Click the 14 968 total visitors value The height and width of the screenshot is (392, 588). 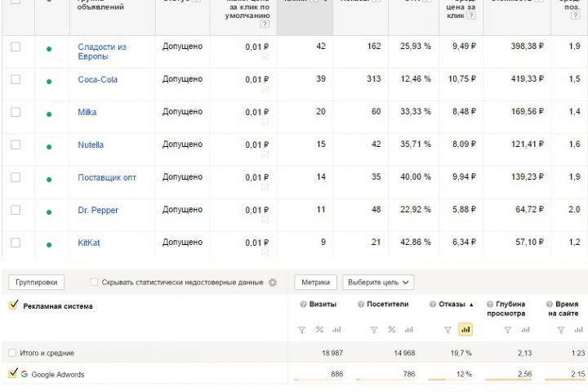pyautogui.click(x=404, y=353)
